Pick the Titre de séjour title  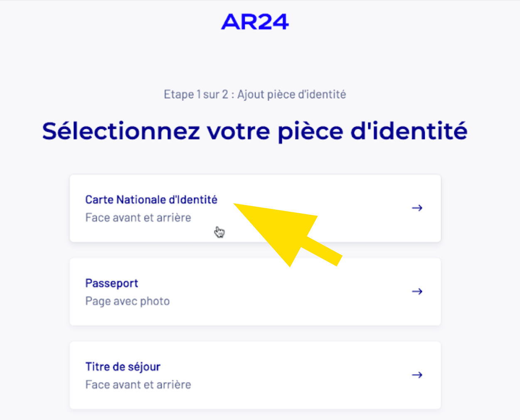(x=123, y=367)
